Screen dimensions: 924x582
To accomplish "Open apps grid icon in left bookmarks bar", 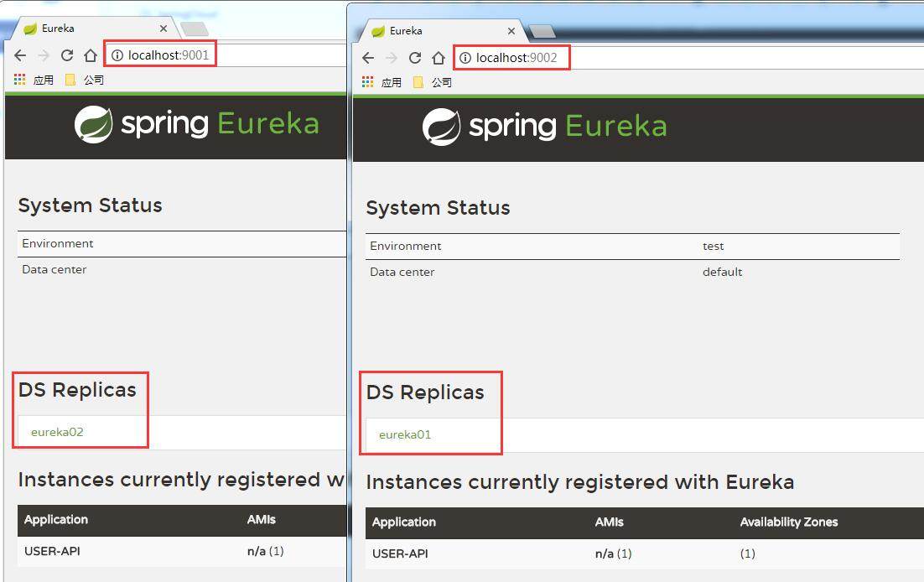I will (20, 80).
